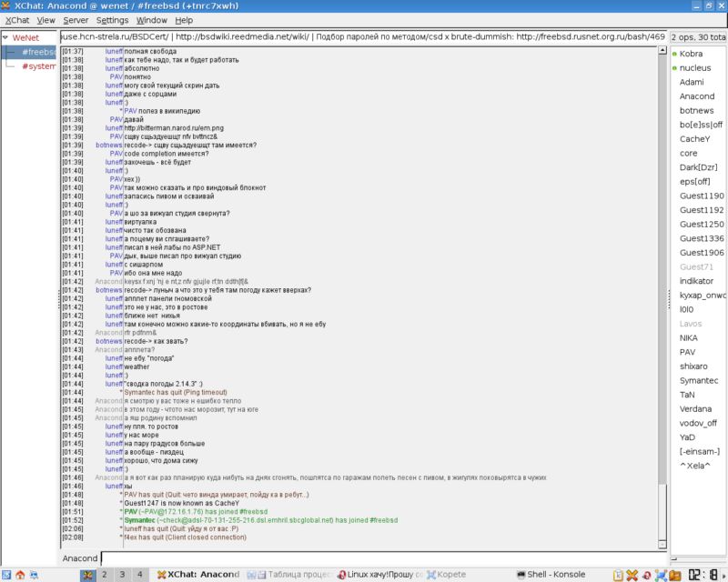Select user Adami in user list
The image size is (728, 582).
click(692, 83)
